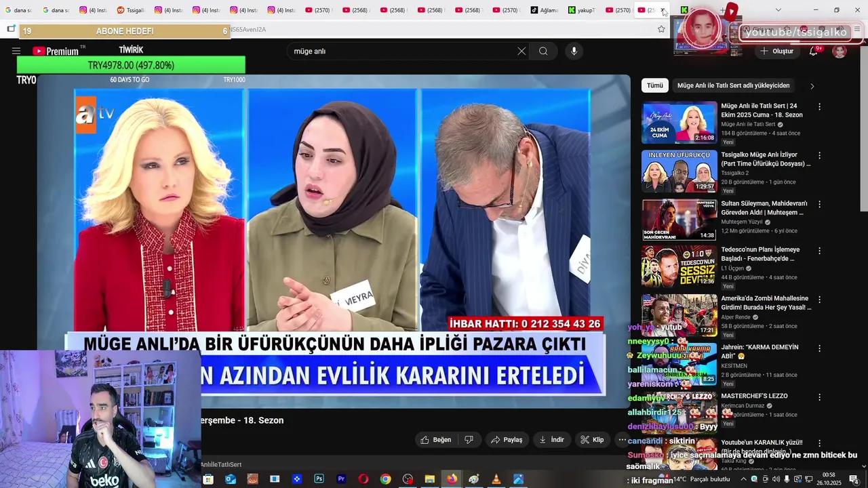The width and height of the screenshot is (868, 488).
Task: Open the account avatar menu
Action: pos(840,51)
